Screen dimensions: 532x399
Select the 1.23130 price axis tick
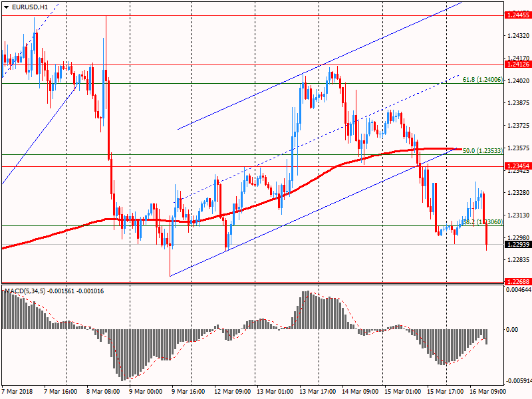(519, 215)
